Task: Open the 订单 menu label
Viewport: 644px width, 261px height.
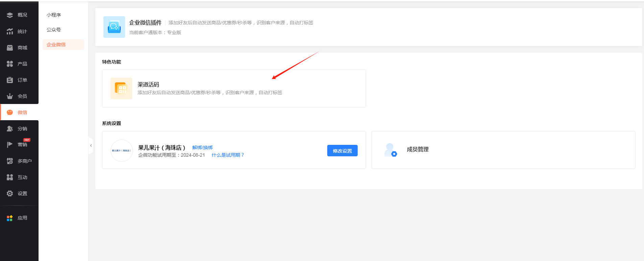Action: 22,80
